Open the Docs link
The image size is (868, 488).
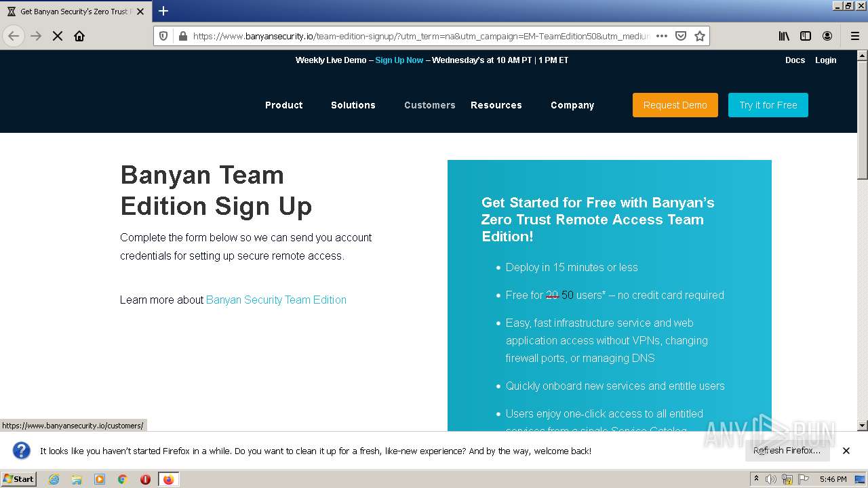coord(795,60)
